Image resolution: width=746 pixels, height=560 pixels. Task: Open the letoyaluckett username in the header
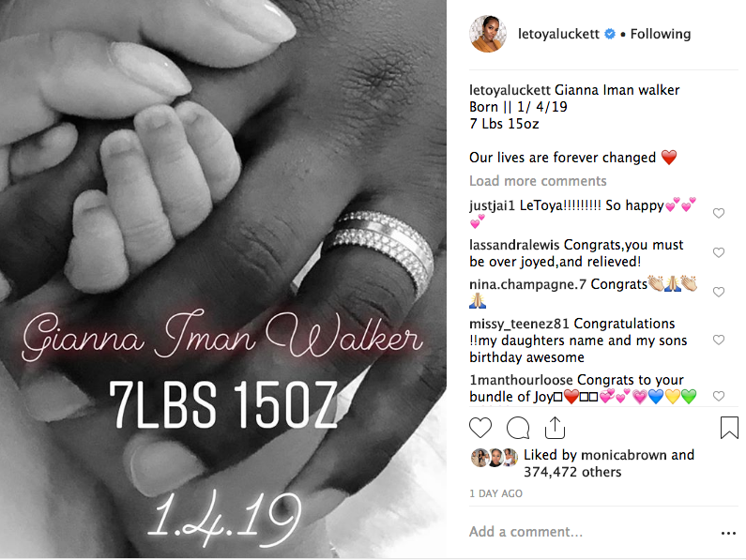(x=558, y=35)
